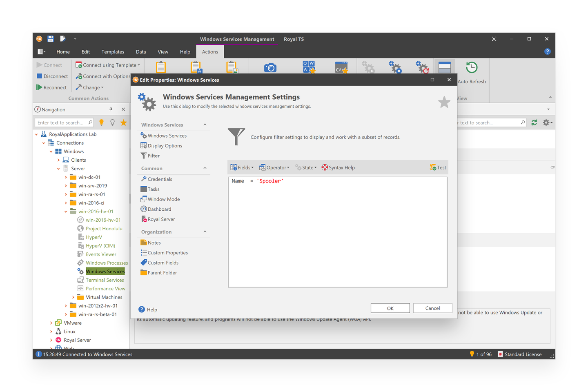This screenshot has height=392, width=588.
Task: Click the OK button
Action: click(x=390, y=308)
